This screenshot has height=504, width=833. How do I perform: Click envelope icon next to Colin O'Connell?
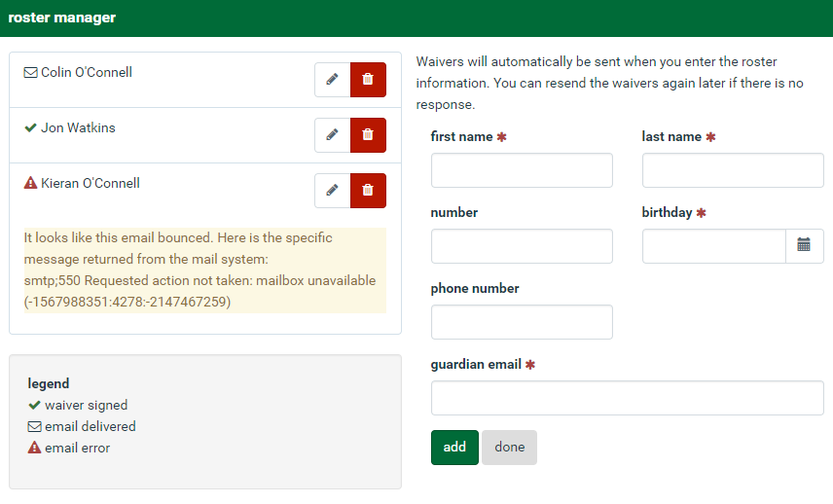tap(31, 72)
